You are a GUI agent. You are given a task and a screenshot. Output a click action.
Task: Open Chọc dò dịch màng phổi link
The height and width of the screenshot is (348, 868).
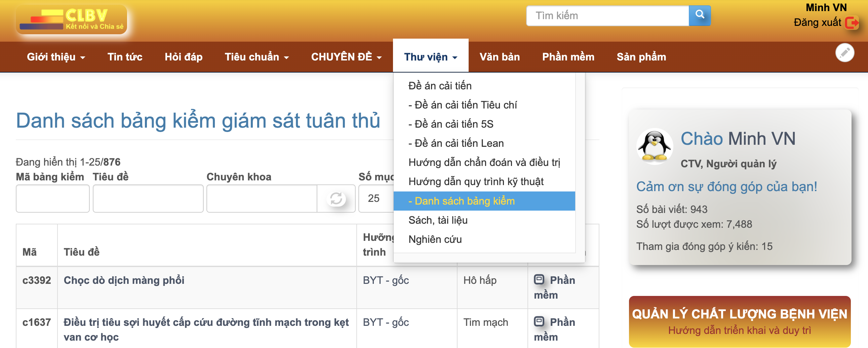(x=124, y=280)
